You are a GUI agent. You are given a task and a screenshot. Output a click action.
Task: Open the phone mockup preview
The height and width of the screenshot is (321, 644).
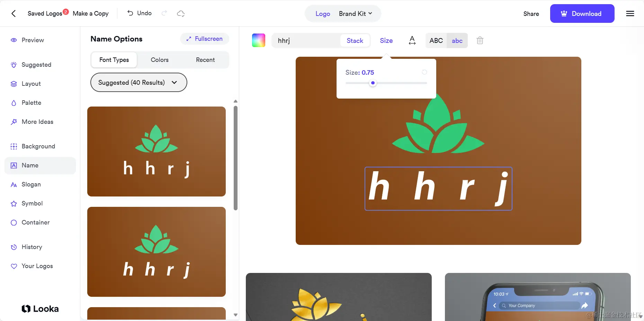click(538, 297)
